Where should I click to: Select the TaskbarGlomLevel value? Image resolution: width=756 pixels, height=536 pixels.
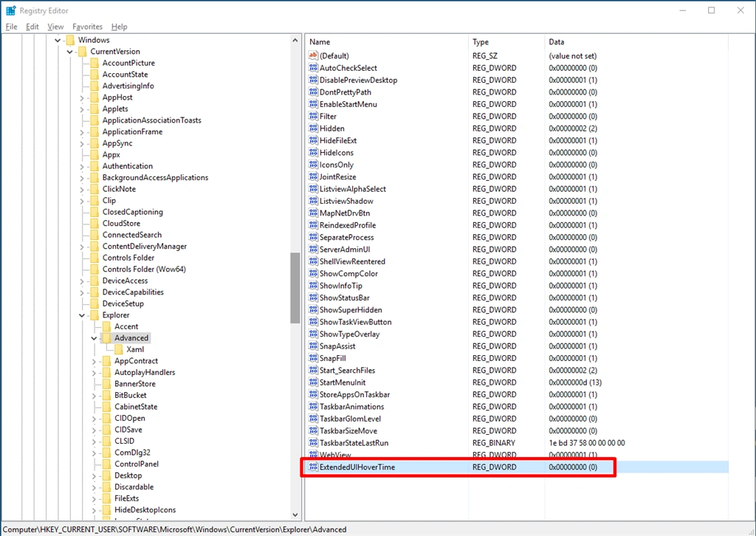tap(351, 419)
